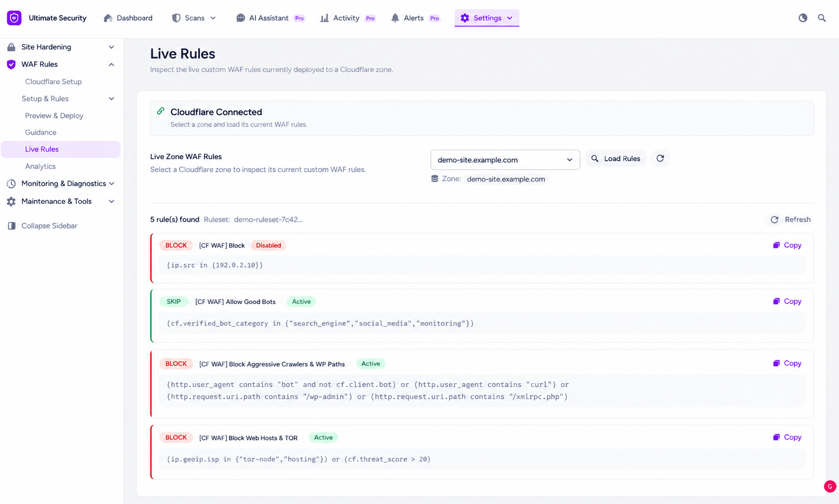839x504 pixels.
Task: Toggle dark mode theme icon
Action: [x=803, y=18]
